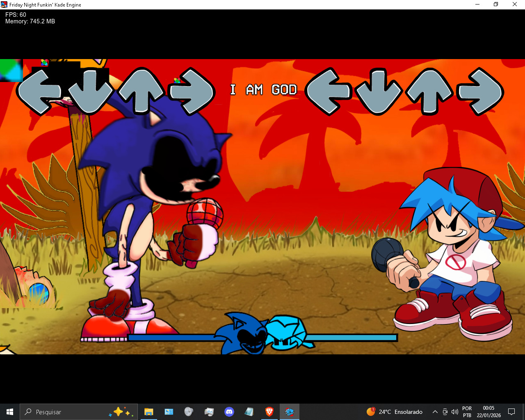Open the notification center icon
The height and width of the screenshot is (420, 525).
coord(511,412)
